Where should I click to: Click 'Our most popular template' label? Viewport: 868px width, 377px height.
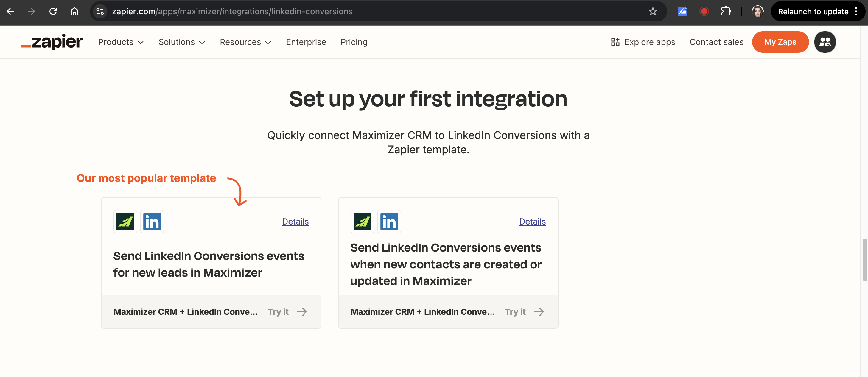[x=146, y=178]
